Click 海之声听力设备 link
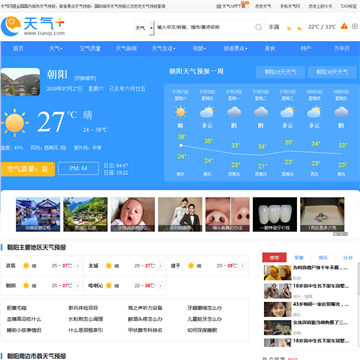Viewport: 360px width, 360px height. (145, 308)
